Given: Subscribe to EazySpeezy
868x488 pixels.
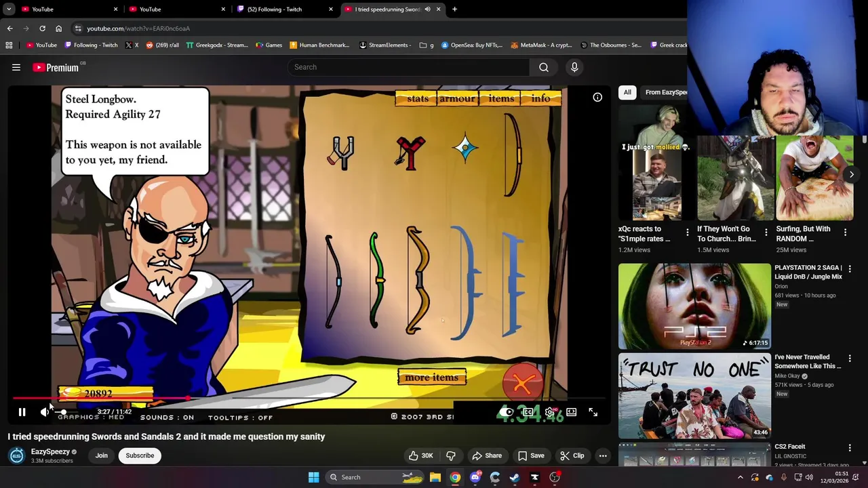Looking at the screenshot, I should (x=140, y=455).
